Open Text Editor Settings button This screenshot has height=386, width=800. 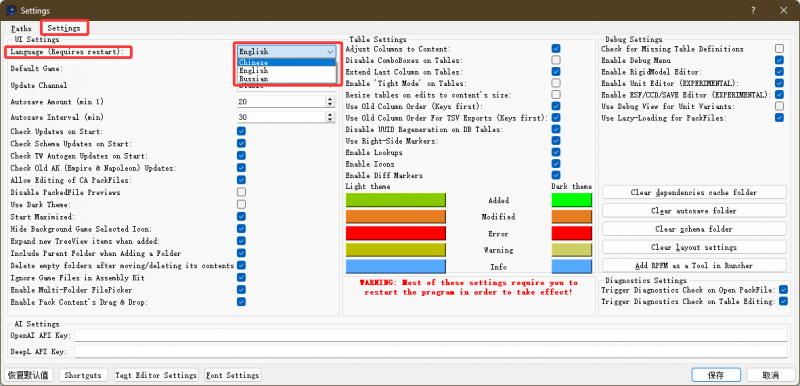pos(156,375)
